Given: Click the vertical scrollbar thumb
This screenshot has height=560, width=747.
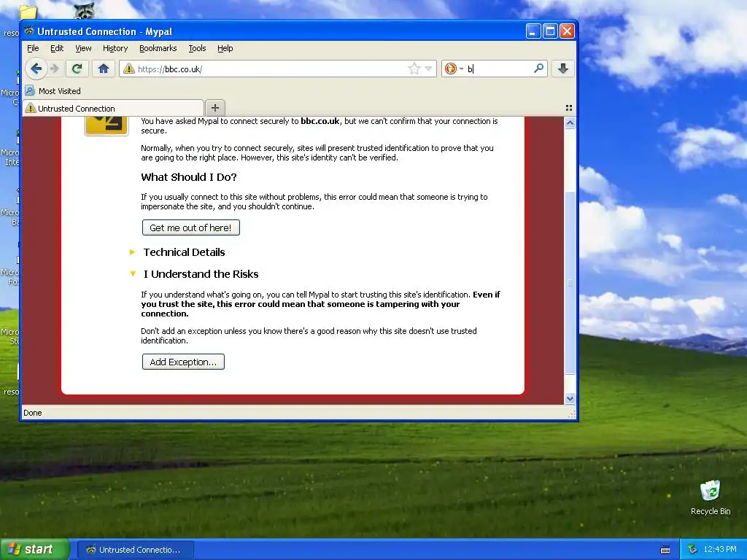Looking at the screenshot, I should (x=570, y=283).
